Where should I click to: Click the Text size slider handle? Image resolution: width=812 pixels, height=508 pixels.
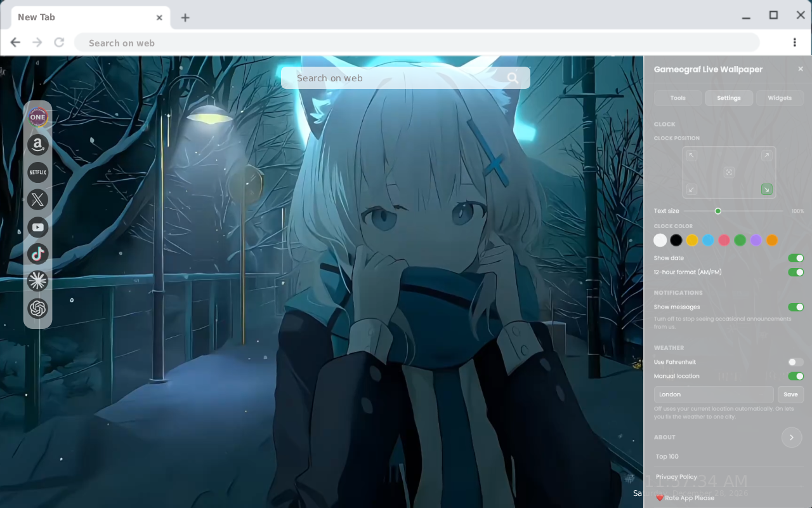click(718, 211)
